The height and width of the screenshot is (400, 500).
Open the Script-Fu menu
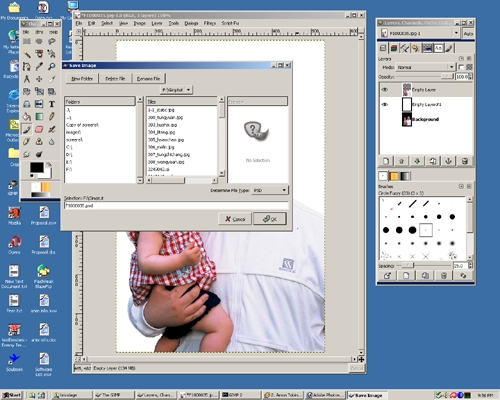230,23
